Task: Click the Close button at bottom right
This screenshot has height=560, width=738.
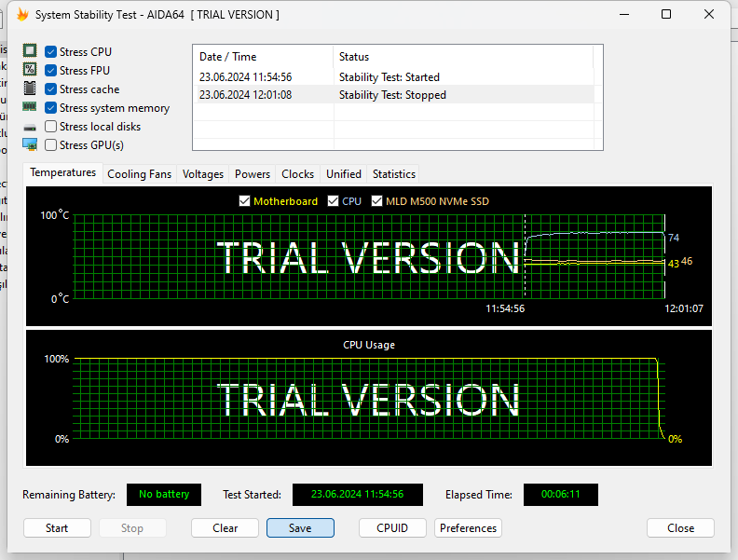Action: tap(680, 528)
